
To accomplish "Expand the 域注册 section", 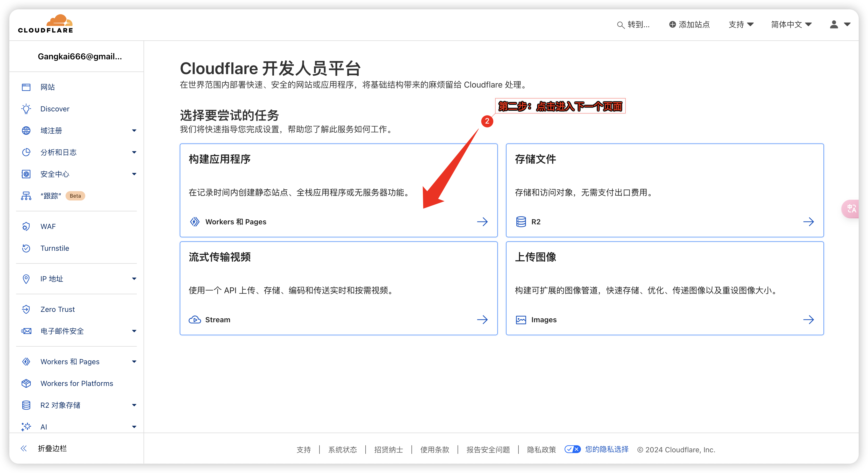I will [134, 130].
